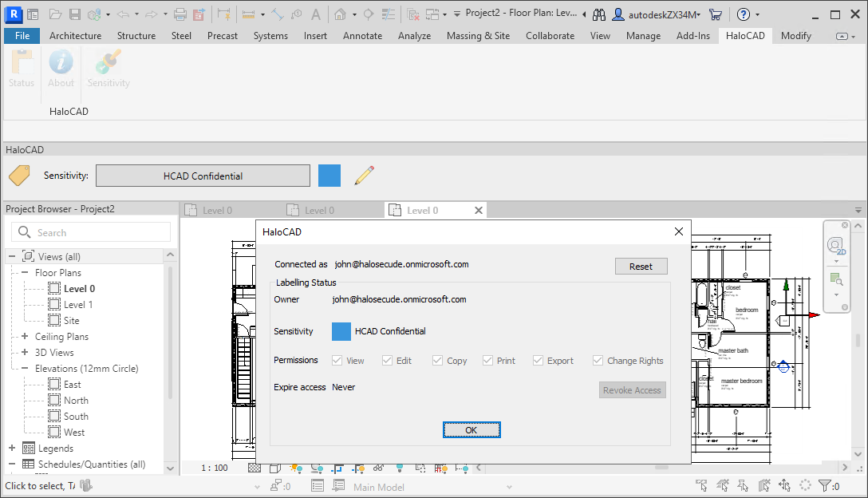
Task: Open the Architecture ribbon tab
Action: tap(75, 36)
